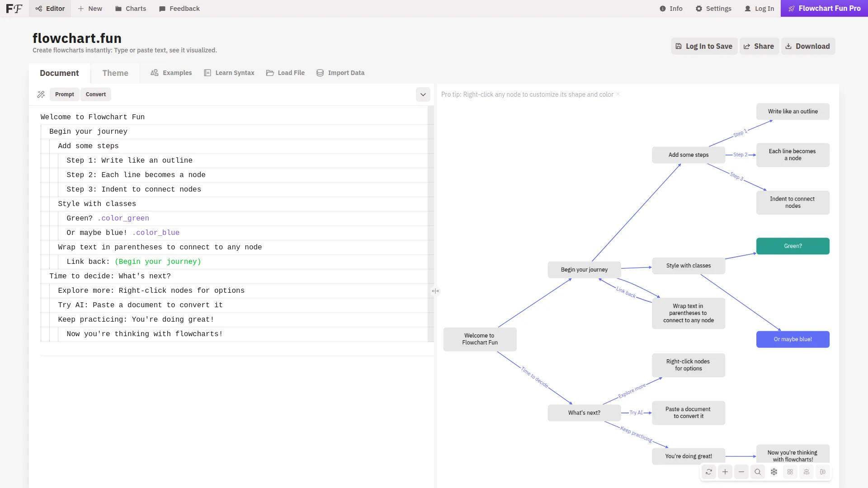Dismiss the Pro tip with its X
Viewport: 868px width, 488px height.
click(618, 94)
